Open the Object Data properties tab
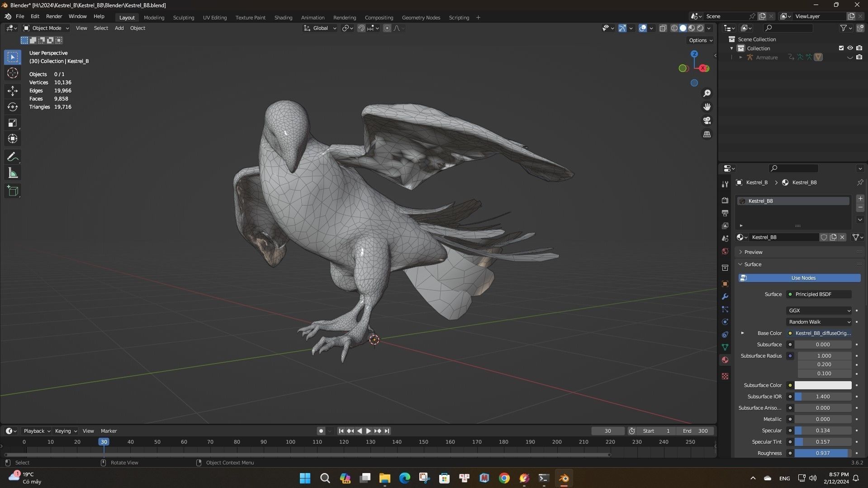Screen dimensions: 868x488 (725, 347)
